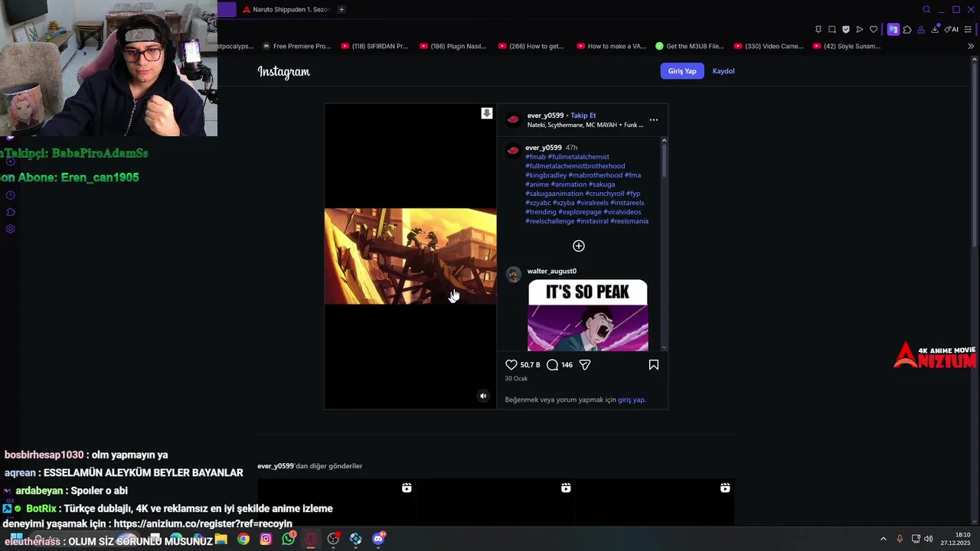This screenshot has height=551, width=980.
Task: Open Video Came... bookmark
Action: [x=769, y=46]
